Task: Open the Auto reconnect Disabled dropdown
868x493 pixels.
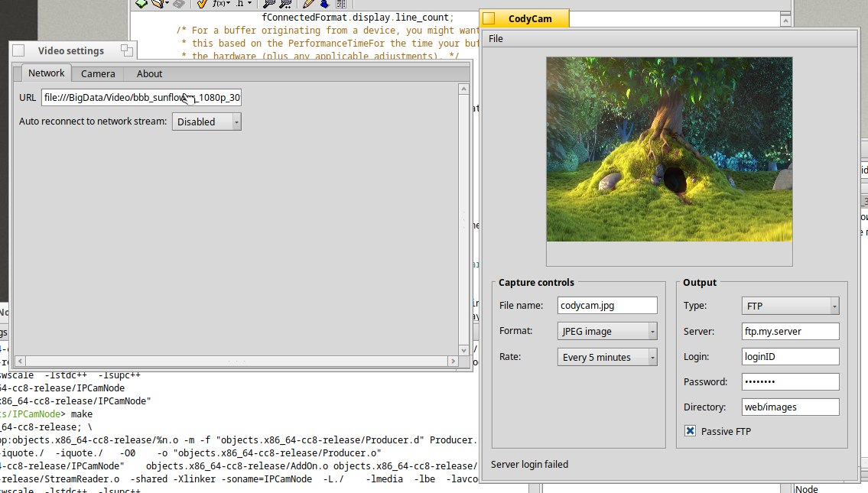Action: point(206,122)
